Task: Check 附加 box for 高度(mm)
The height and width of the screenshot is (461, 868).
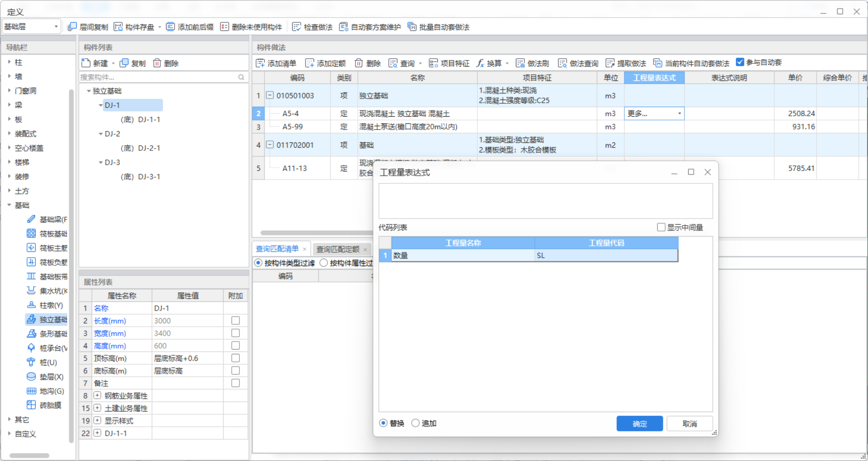Action: pyautogui.click(x=236, y=345)
